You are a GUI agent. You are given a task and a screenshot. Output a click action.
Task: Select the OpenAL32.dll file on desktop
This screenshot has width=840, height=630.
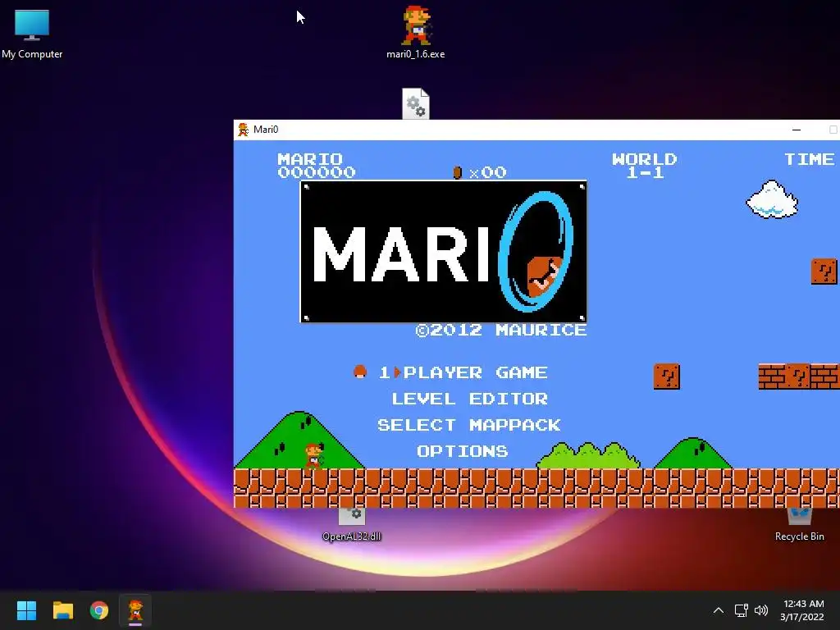[x=352, y=526]
